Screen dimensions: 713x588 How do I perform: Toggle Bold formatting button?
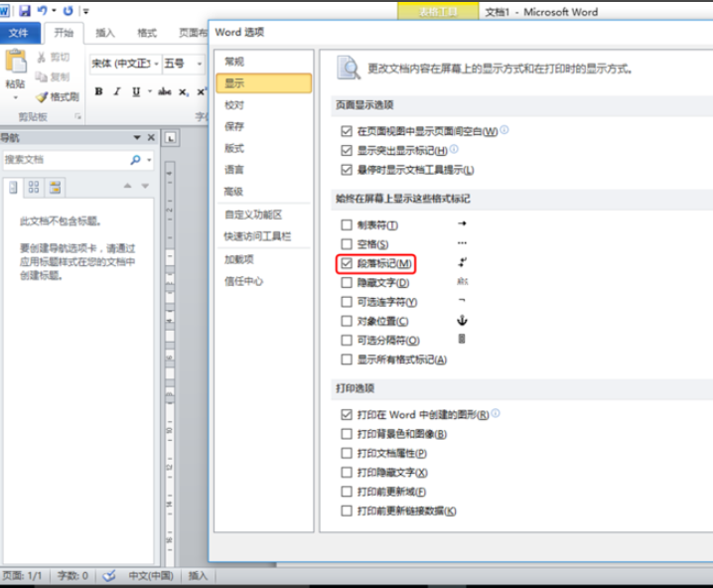[x=98, y=91]
